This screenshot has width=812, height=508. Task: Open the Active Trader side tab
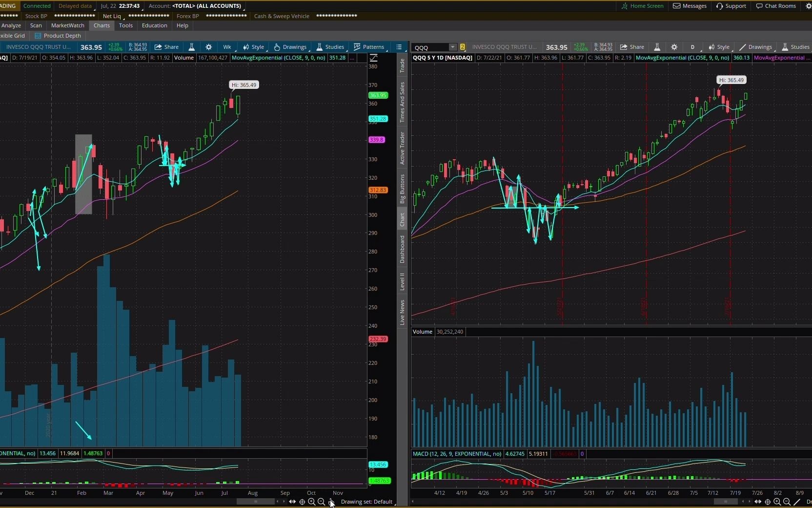click(402, 148)
